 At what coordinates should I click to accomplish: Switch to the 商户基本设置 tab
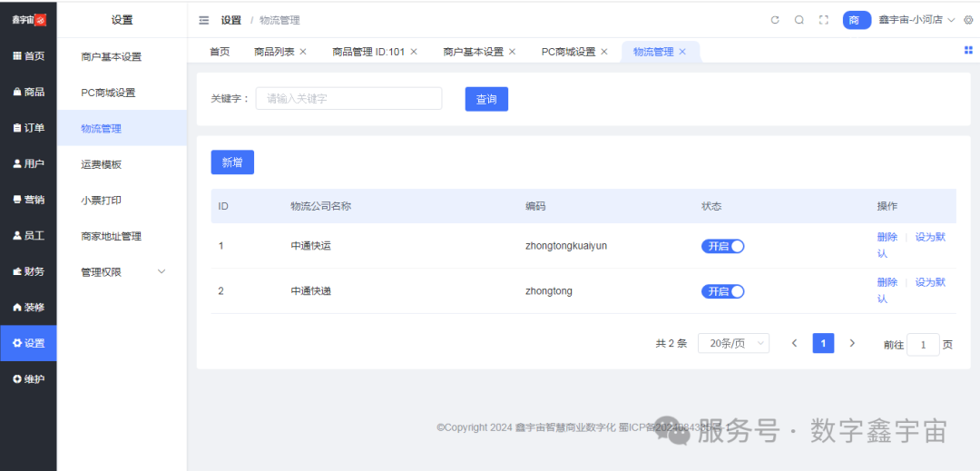[473, 52]
